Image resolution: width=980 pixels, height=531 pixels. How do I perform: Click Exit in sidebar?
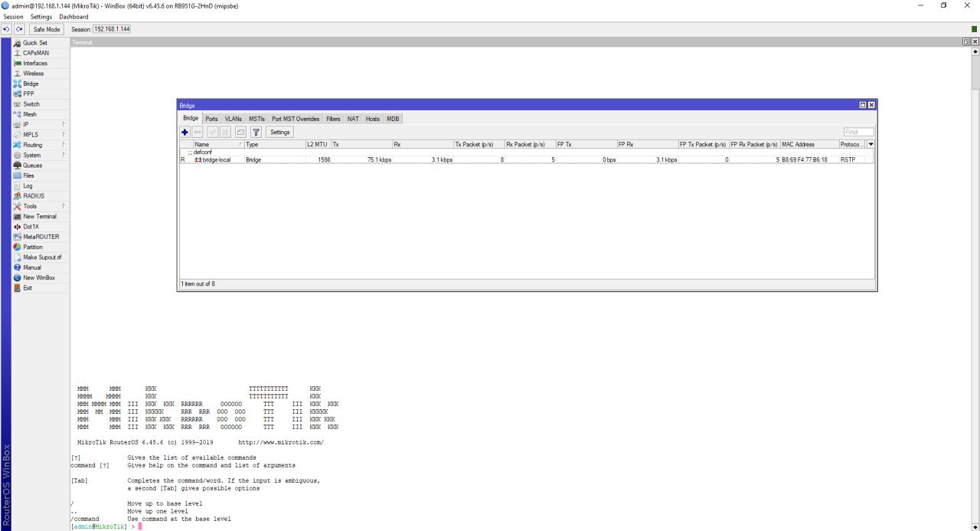(x=28, y=287)
